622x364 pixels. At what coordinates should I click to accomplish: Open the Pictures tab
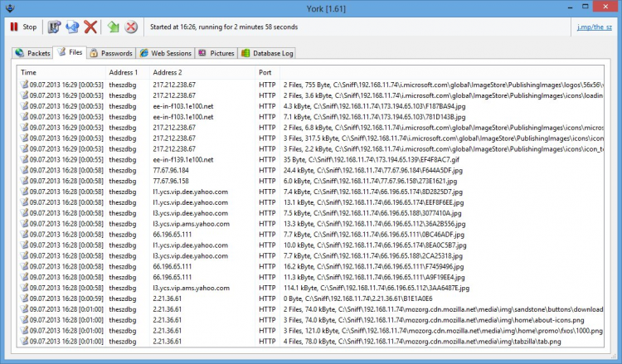[216, 53]
